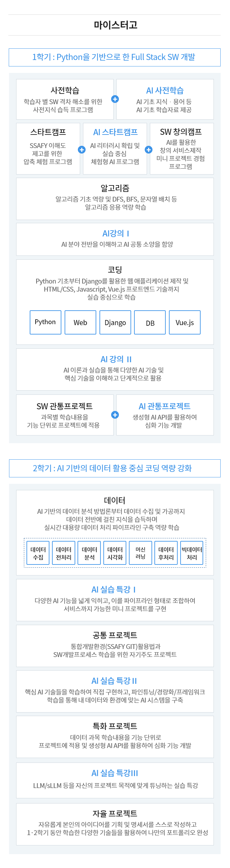
Task: Select the Web box
Action: coord(80,323)
